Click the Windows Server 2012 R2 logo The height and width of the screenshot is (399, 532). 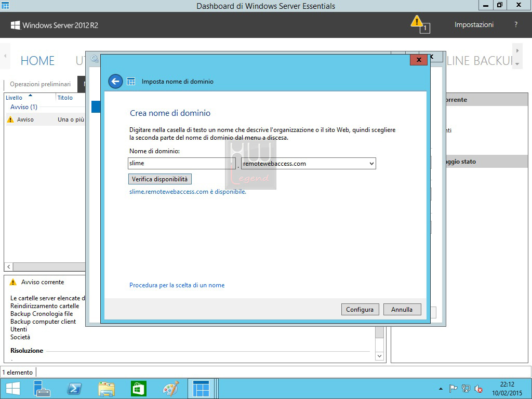tap(54, 25)
